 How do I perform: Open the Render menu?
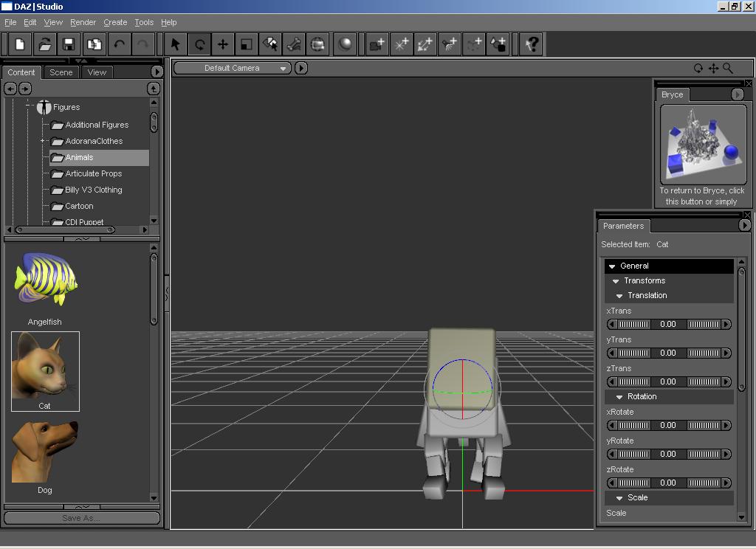(83, 22)
